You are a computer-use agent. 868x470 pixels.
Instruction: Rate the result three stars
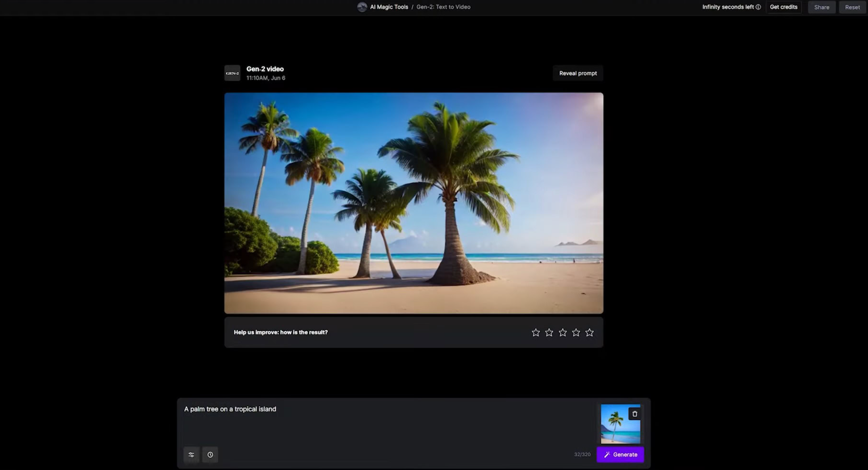[x=563, y=332]
